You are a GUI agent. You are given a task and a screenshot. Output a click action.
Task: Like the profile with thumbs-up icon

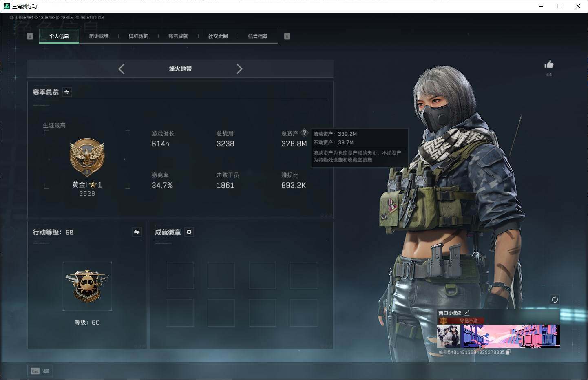(x=549, y=64)
